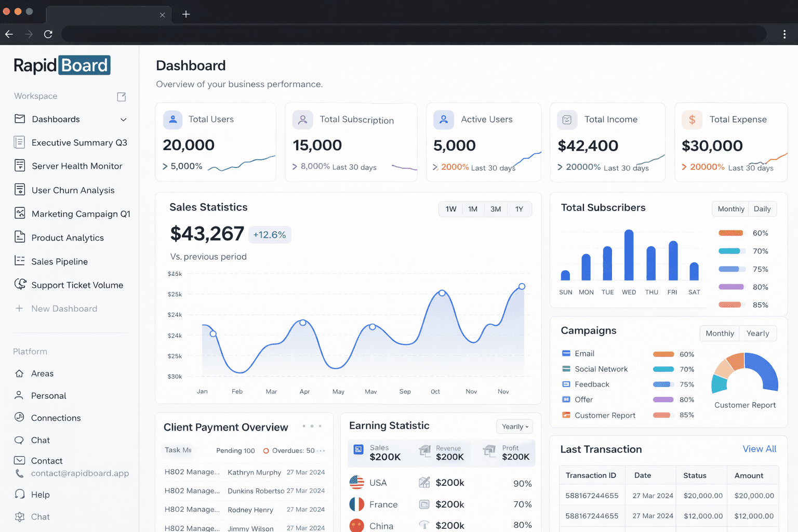Screen dimensions: 798x532
Task: Switch Campaigns to Monthly view
Action: pyautogui.click(x=720, y=334)
